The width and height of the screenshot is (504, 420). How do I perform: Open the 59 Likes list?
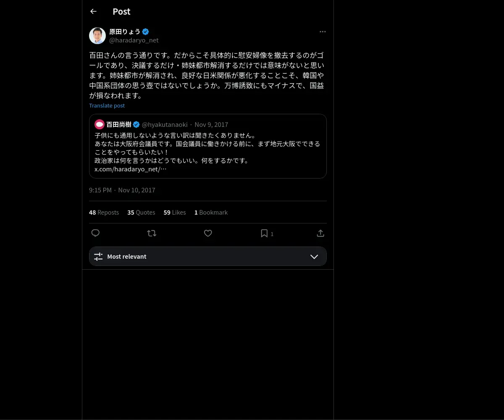[x=175, y=213]
